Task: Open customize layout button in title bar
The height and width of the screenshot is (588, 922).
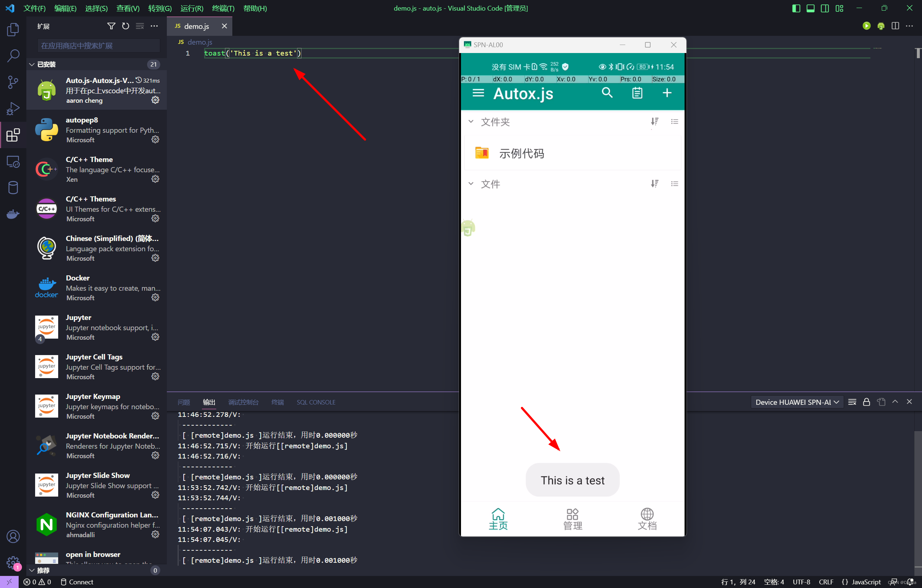Action: 839,8
